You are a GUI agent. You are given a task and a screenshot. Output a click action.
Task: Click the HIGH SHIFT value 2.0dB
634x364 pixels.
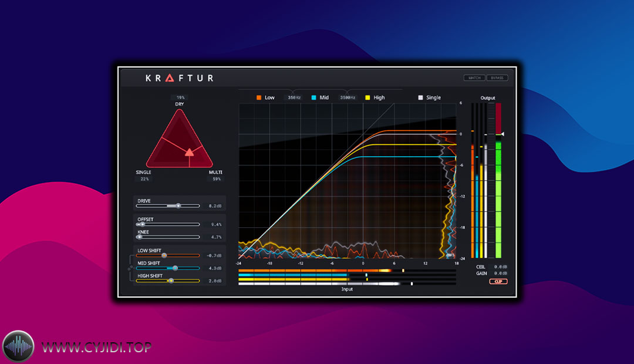point(215,281)
